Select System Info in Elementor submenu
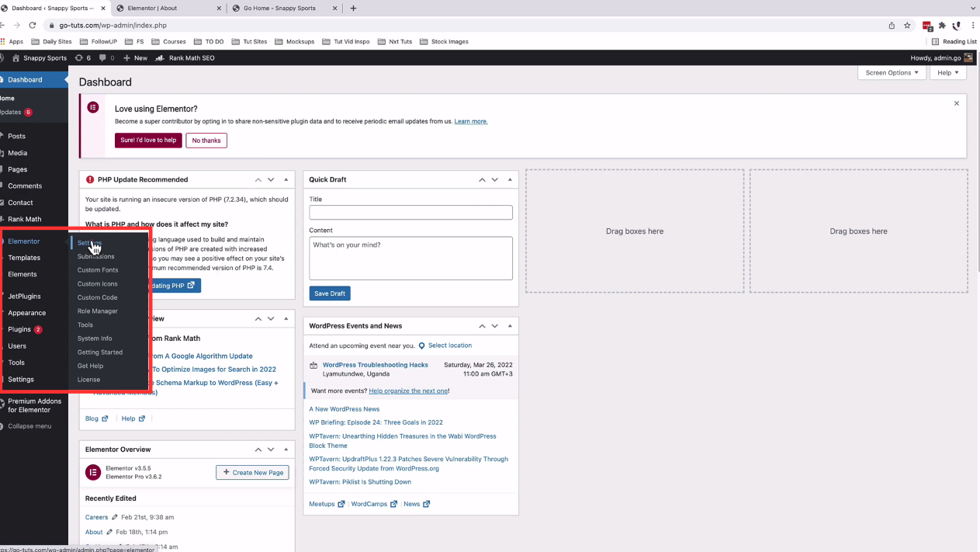Image resolution: width=980 pixels, height=552 pixels. (95, 338)
